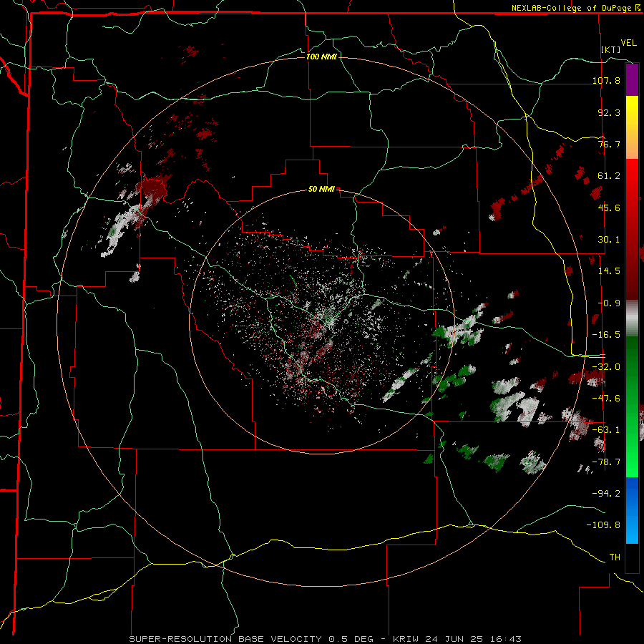Select the -16.5 value on the velocity scale
This screenshot has height=644, width=644.
click(x=606, y=335)
